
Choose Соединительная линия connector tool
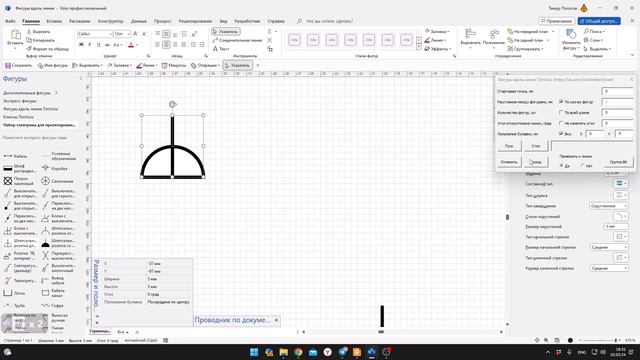click(x=238, y=40)
